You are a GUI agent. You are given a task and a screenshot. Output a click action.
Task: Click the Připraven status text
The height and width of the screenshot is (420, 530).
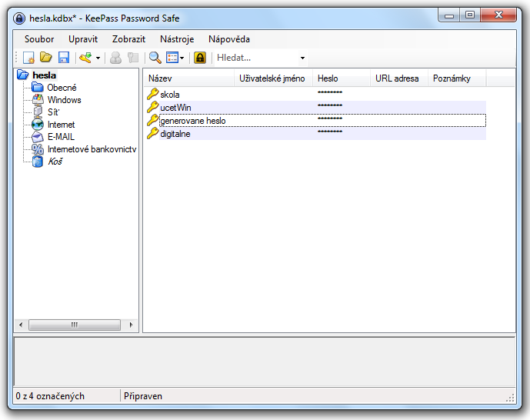(143, 396)
